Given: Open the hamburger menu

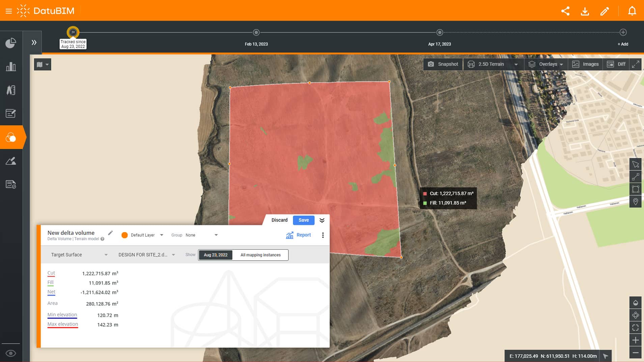Looking at the screenshot, I should click(x=9, y=10).
